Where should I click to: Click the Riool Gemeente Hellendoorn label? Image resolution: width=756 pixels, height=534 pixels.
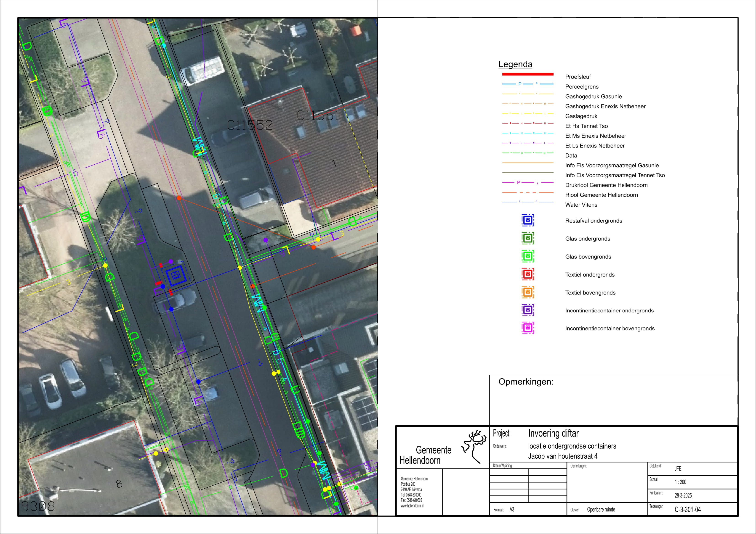coord(601,195)
